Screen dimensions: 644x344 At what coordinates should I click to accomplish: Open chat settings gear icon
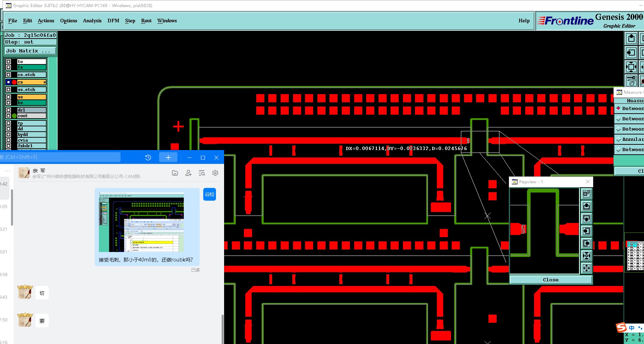(x=215, y=173)
